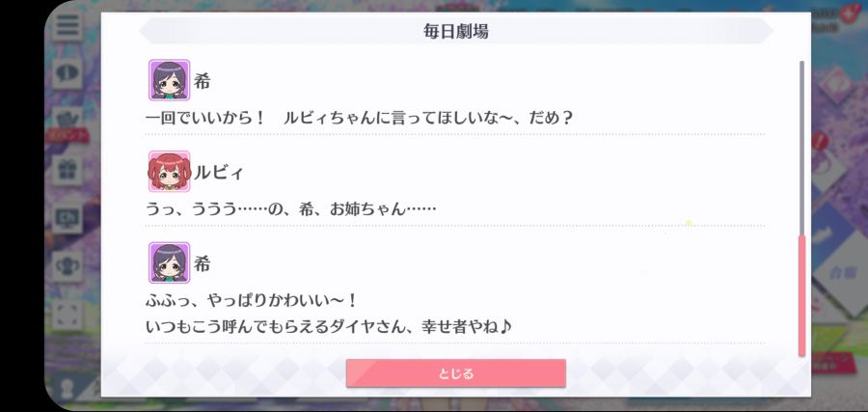The width and height of the screenshot is (868, 412).
Task: Click the pink scrollbar thumb
Action: point(801,295)
